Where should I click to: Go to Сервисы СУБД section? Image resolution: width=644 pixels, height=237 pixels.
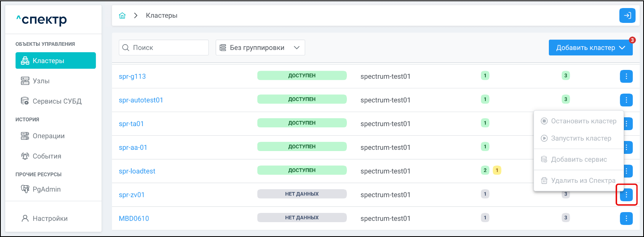click(57, 101)
